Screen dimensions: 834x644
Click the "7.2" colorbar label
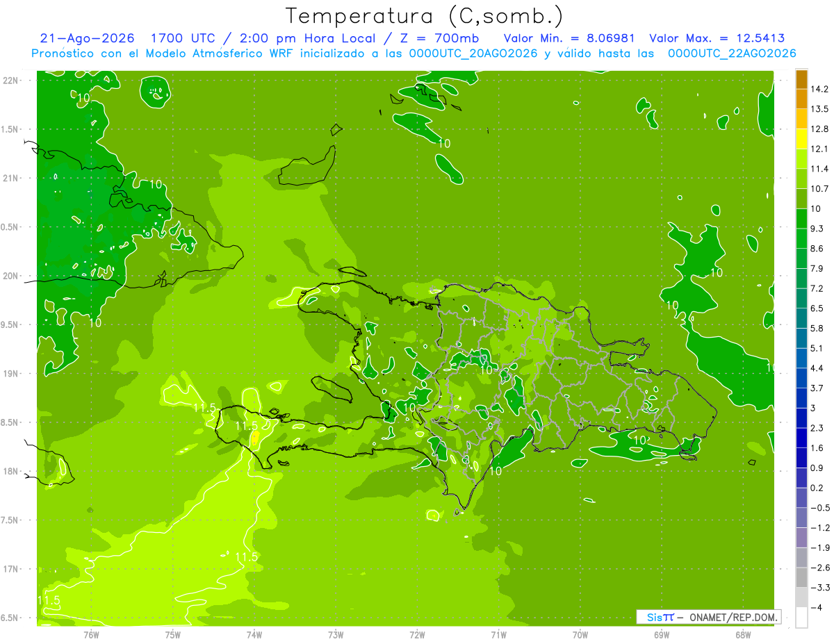pyautogui.click(x=817, y=288)
